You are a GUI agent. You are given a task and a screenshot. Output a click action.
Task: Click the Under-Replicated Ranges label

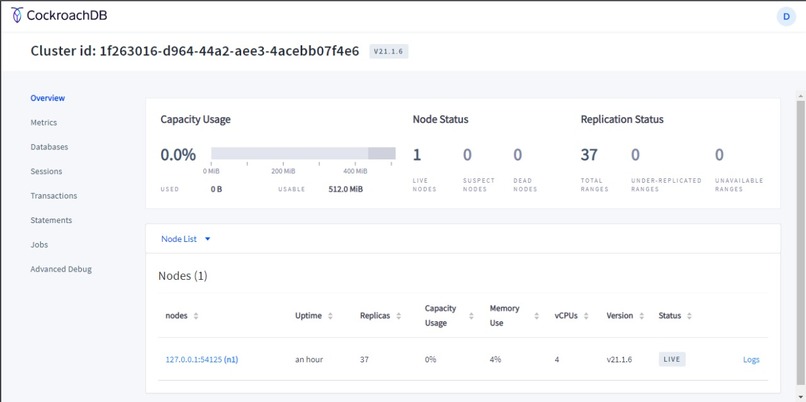click(x=666, y=185)
